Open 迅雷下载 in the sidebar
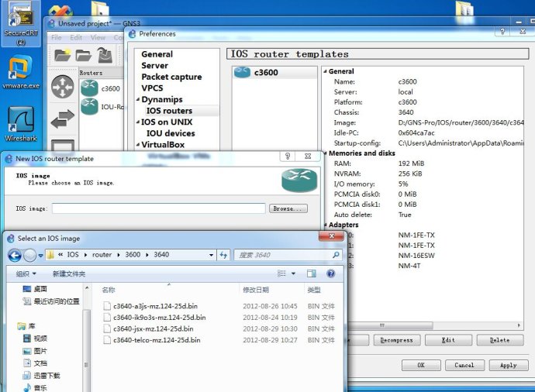 tap(41, 376)
